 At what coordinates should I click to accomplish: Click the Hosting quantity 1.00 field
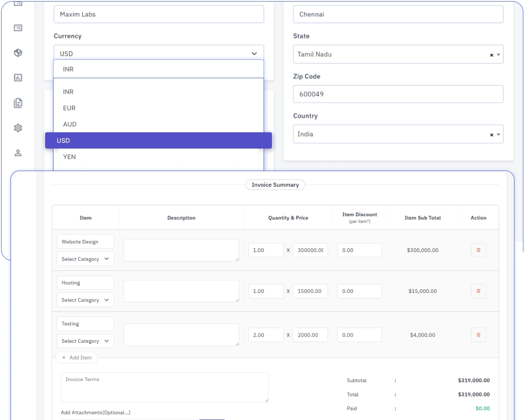point(266,291)
